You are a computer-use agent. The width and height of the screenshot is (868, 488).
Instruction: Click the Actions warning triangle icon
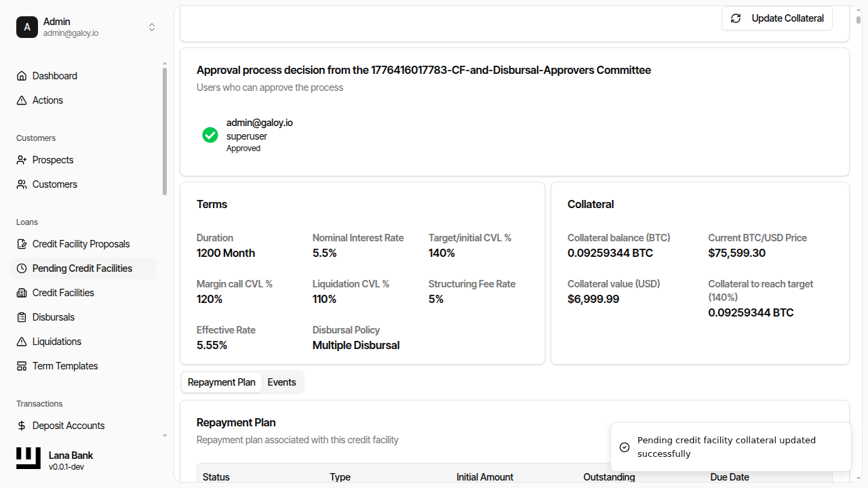tap(22, 100)
